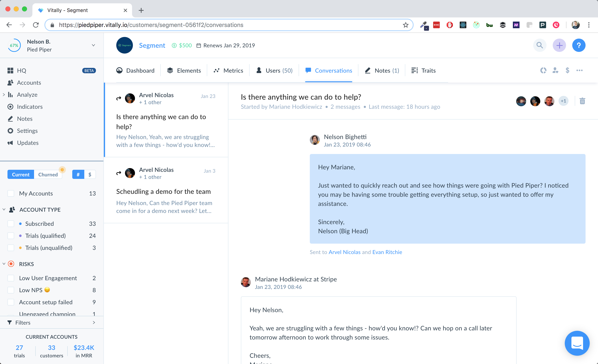
Task: Click the $23.4K in MRR stat
Action: click(x=84, y=351)
